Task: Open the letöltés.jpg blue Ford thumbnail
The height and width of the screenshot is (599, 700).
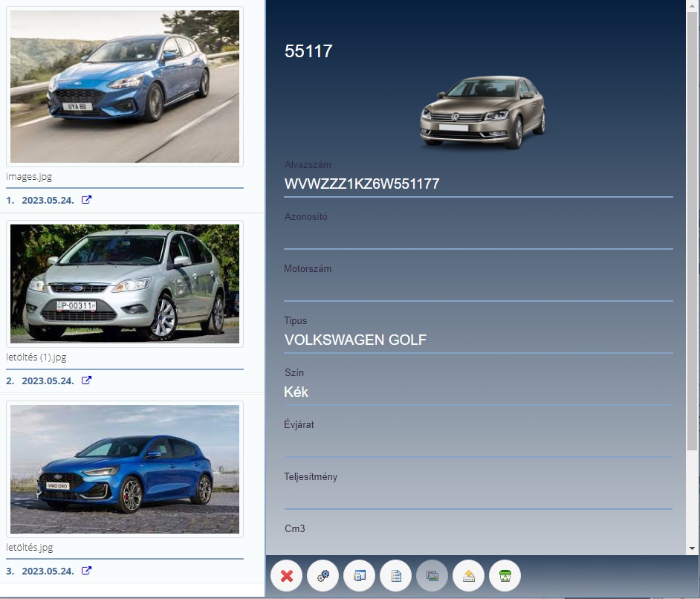Action: click(125, 469)
